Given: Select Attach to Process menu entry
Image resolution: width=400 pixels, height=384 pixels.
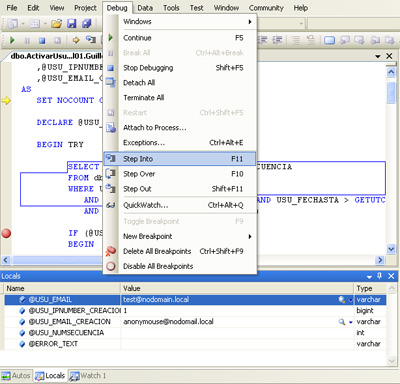Looking at the screenshot, I should [x=180, y=128].
